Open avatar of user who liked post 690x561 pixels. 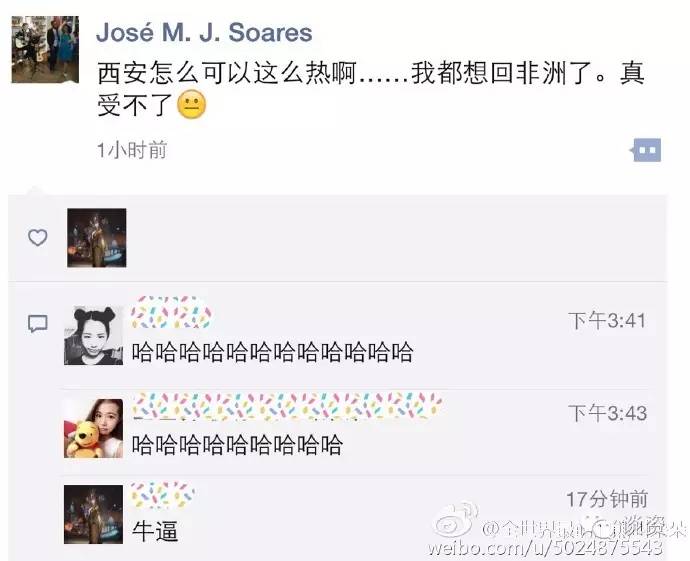[x=97, y=238]
